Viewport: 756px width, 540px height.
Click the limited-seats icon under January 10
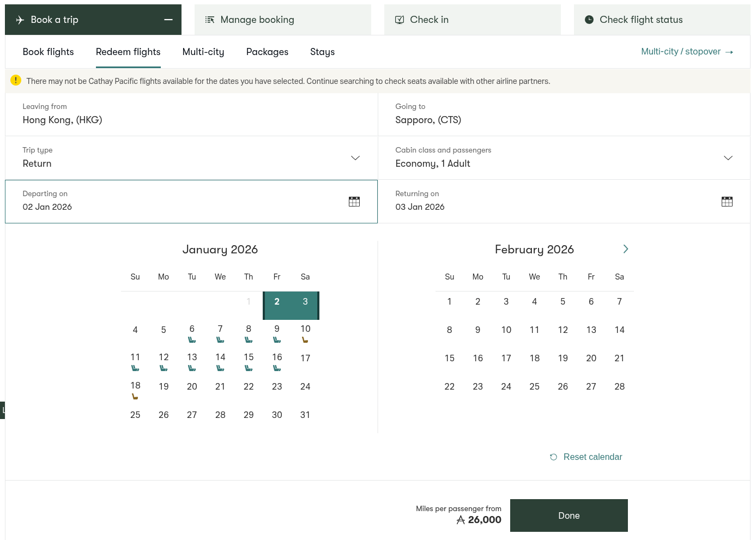point(305,339)
